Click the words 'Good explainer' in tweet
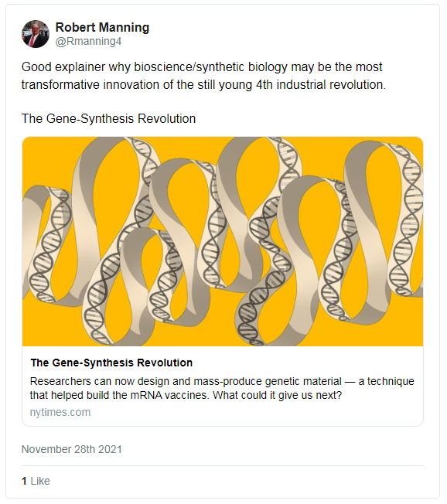This screenshot has width=447, height=504. (63, 67)
